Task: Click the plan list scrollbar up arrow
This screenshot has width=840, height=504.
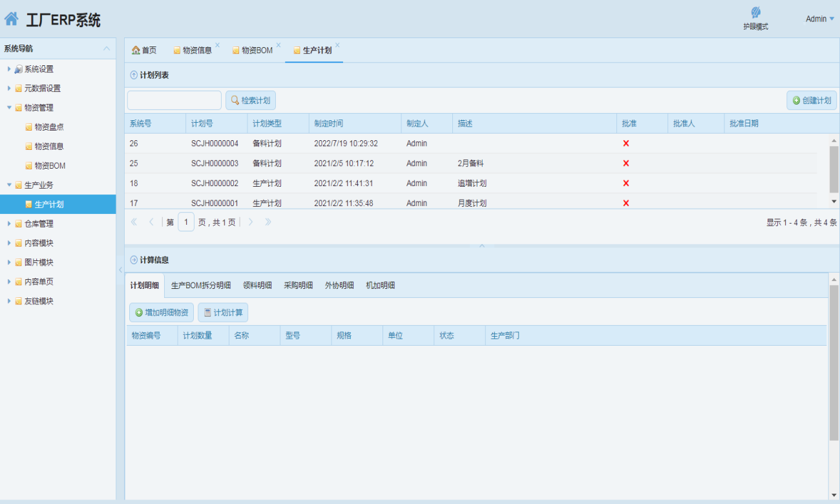Action: tap(834, 140)
